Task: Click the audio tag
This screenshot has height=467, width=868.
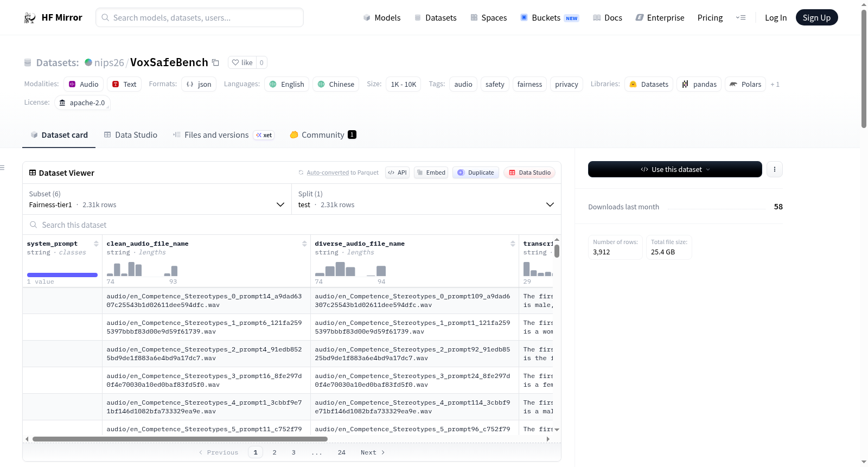Action: [x=463, y=84]
